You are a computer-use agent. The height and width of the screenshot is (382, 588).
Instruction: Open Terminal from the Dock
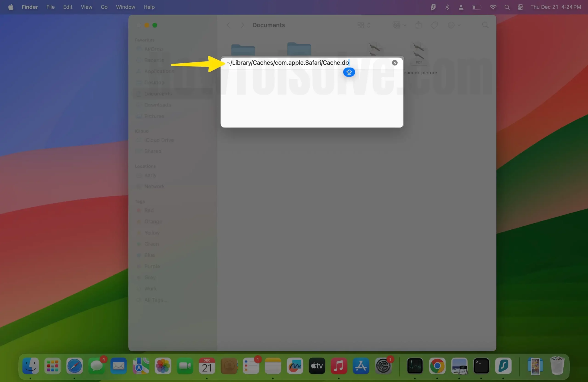tap(481, 366)
